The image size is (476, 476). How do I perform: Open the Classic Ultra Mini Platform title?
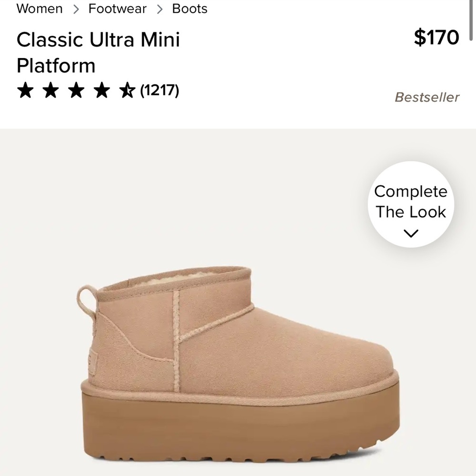pos(98,52)
